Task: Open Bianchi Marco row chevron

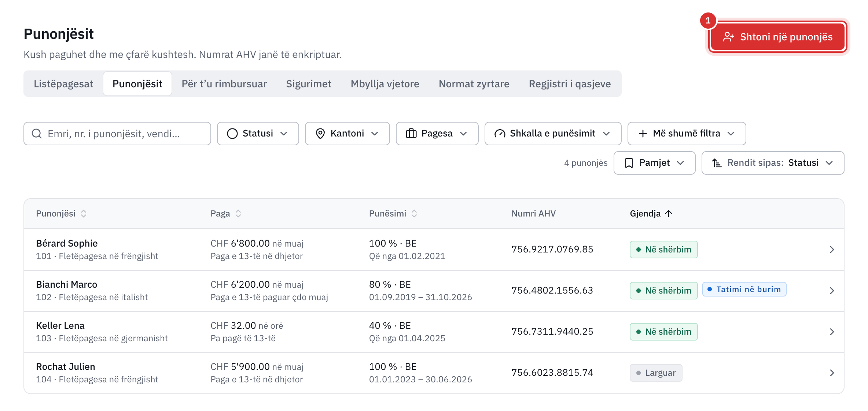Action: (832, 291)
